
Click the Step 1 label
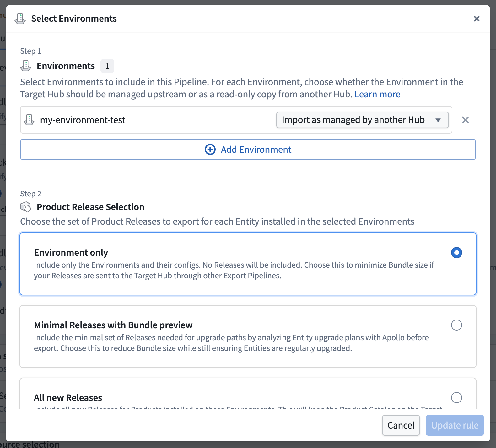[x=31, y=51]
